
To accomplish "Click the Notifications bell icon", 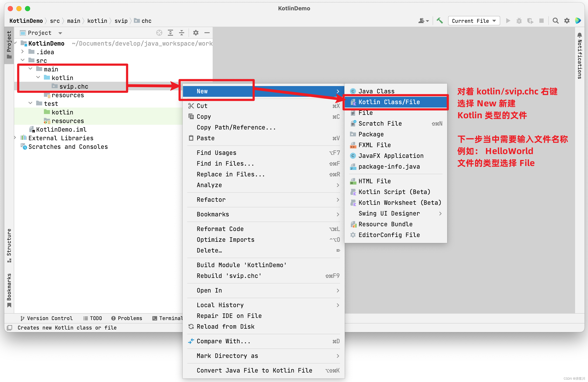I will (x=580, y=35).
